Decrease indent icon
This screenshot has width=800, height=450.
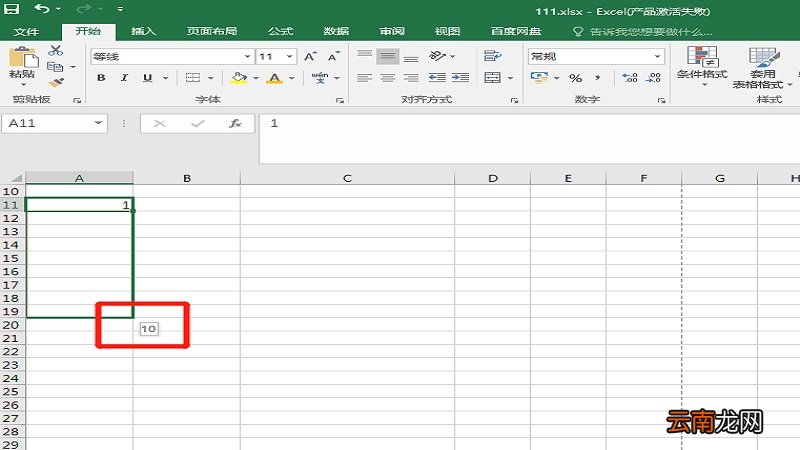tap(437, 78)
